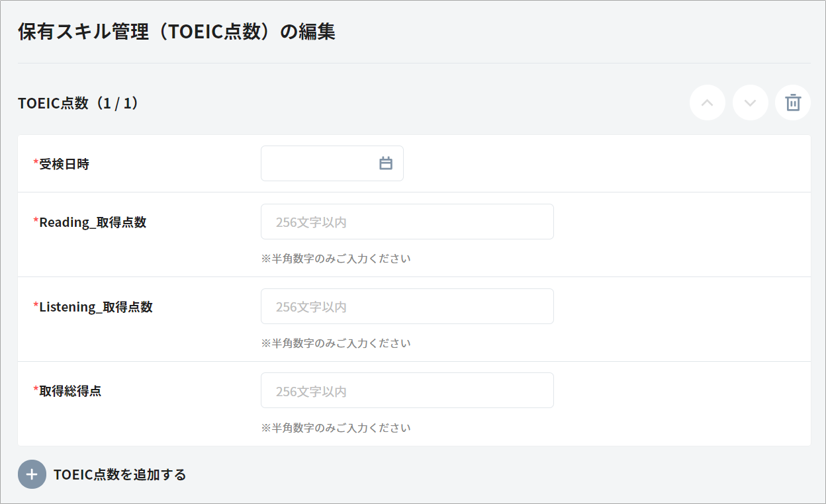This screenshot has height=504, width=826.
Task: Move the TOEIC entry down with the chevron
Action: [x=750, y=103]
